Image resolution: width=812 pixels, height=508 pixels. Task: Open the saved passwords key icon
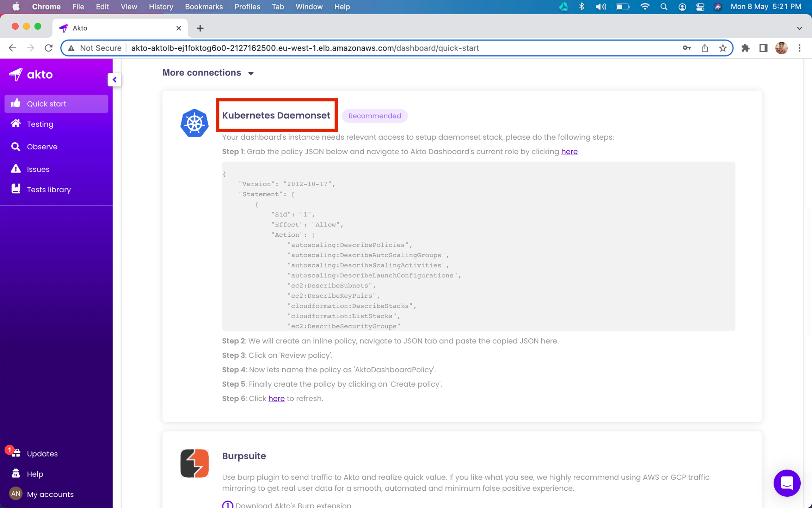[686, 48]
